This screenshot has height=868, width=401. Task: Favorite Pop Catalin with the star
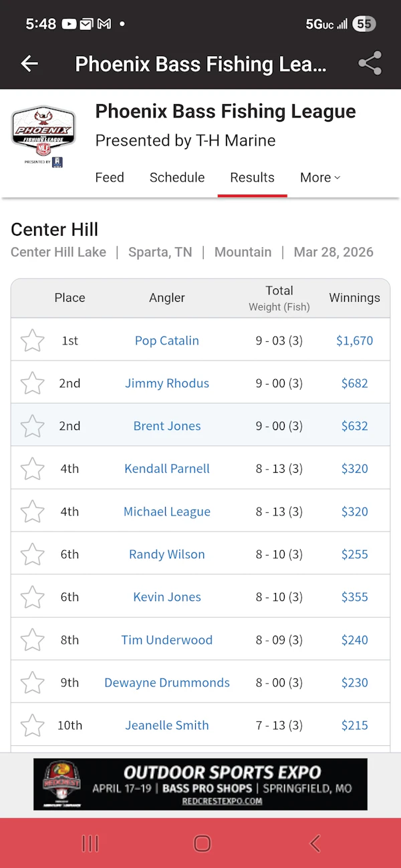tap(32, 341)
